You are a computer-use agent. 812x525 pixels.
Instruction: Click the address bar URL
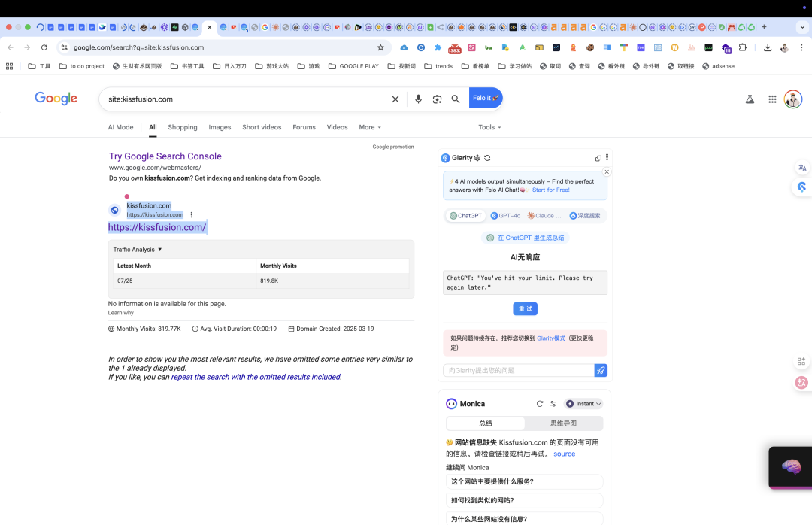[x=139, y=47]
